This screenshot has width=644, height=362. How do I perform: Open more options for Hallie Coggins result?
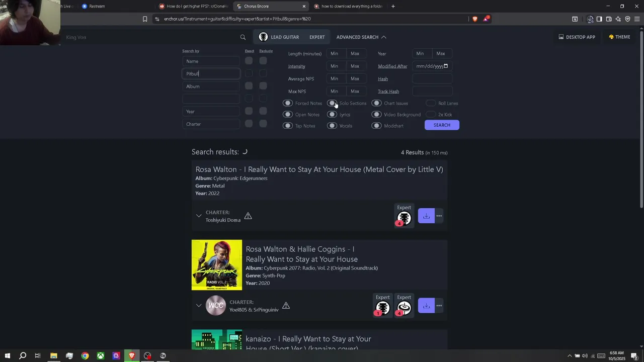coord(439,306)
